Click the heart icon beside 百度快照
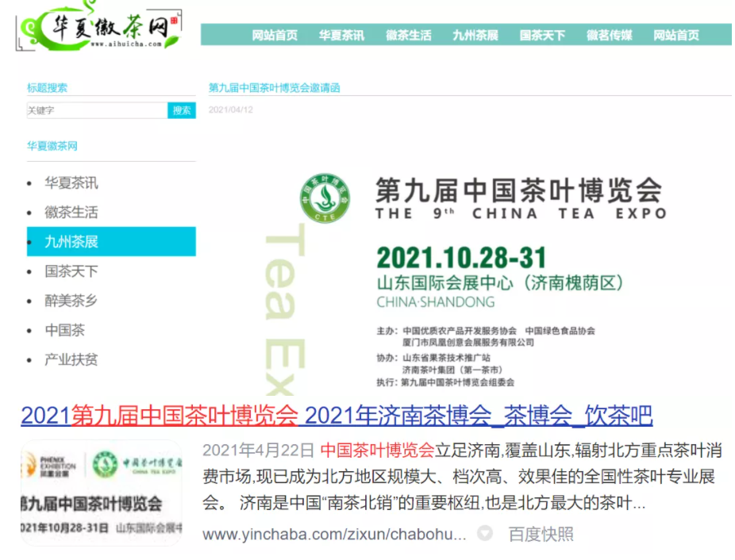 coord(485,533)
